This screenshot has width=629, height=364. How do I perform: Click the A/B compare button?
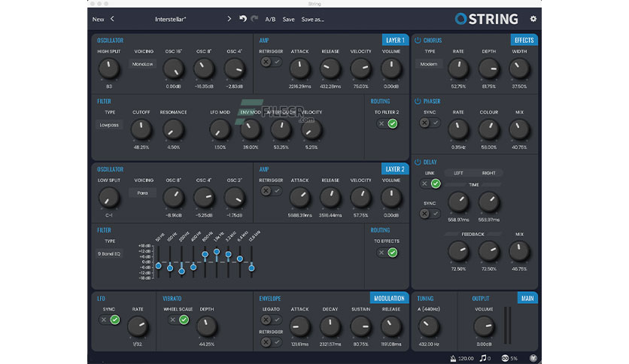(x=270, y=20)
